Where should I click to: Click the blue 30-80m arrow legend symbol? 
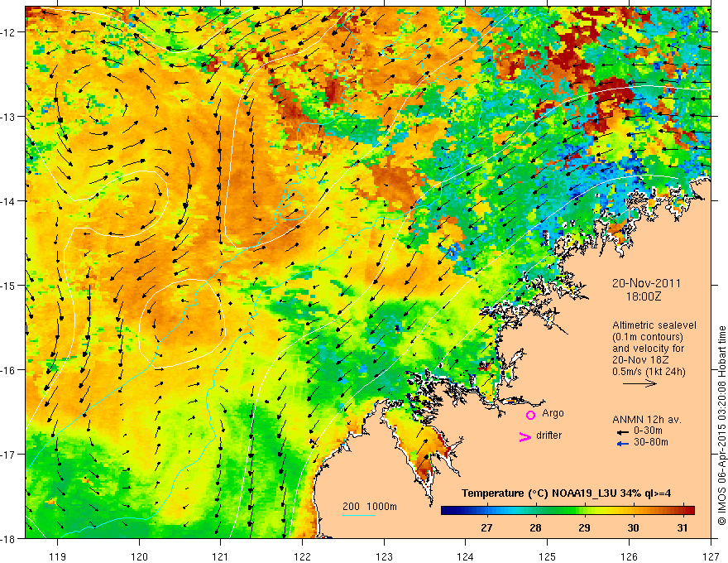pos(623,444)
